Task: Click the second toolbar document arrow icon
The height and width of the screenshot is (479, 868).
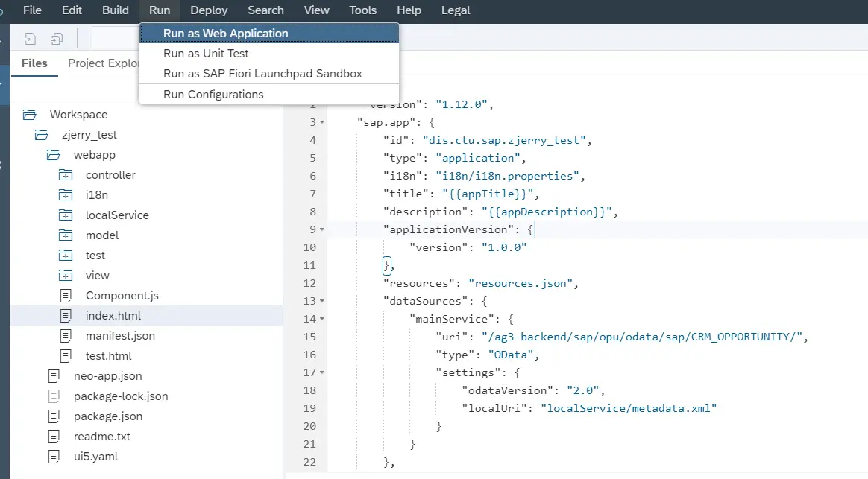Action: tap(57, 38)
